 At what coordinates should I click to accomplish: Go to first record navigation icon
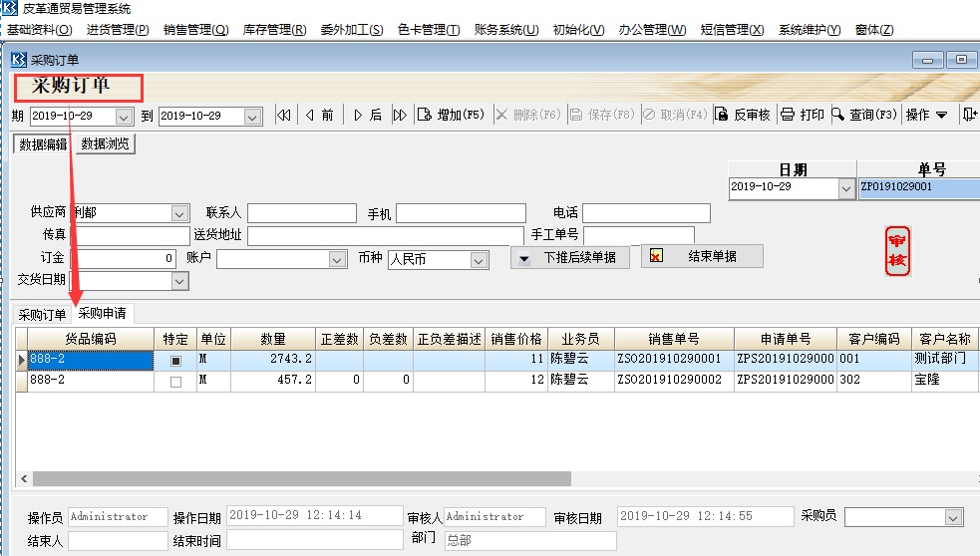(x=284, y=115)
